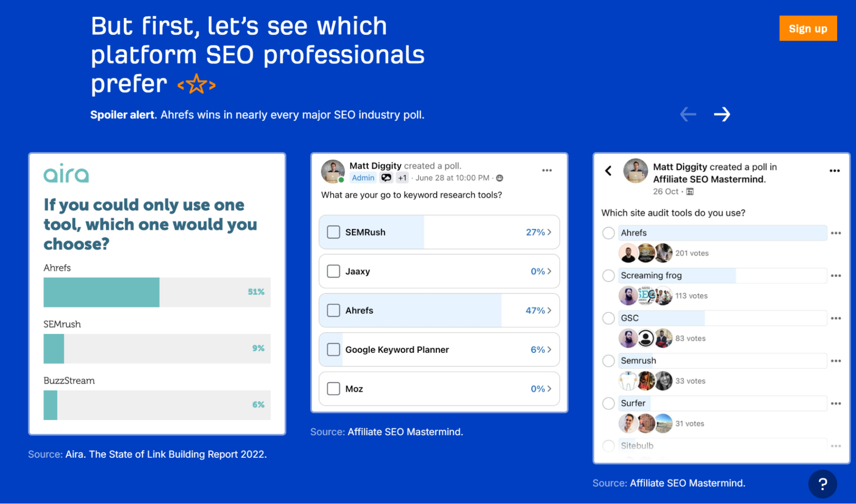Viewport: 856px width, 504px height.
Task: Click the three dots next to GSC option
Action: point(835,318)
